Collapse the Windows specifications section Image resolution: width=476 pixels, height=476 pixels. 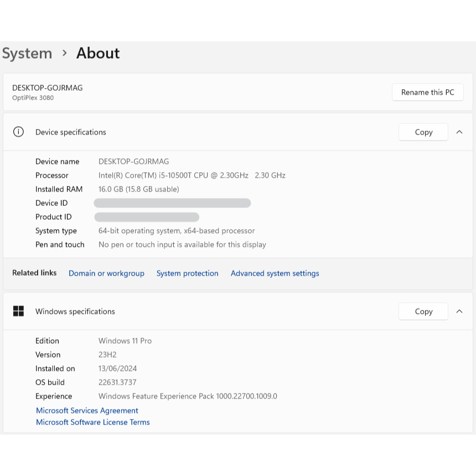(x=459, y=311)
